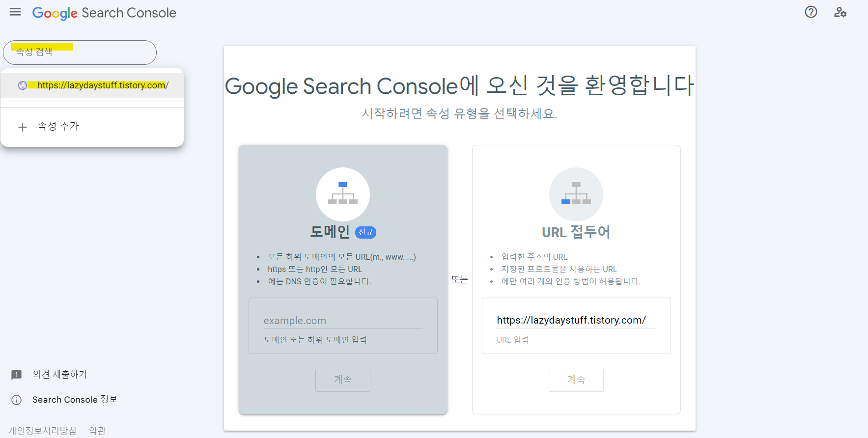Click the text 에는 DNS 인증이 필요합니다.
The image size is (868, 438).
coord(320,281)
